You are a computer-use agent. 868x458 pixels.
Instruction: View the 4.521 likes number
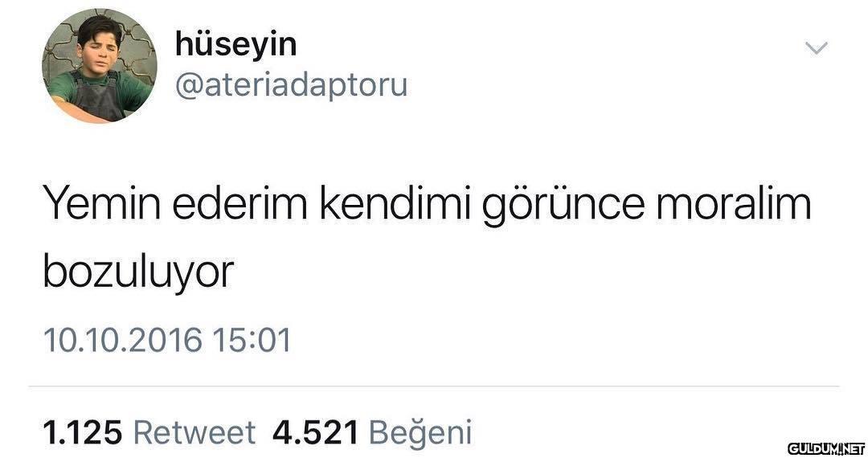(x=316, y=432)
